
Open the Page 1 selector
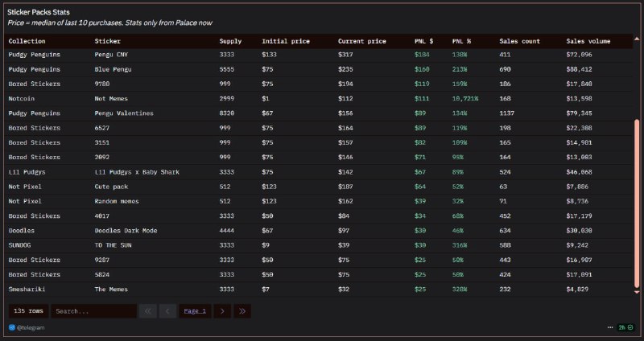point(195,311)
